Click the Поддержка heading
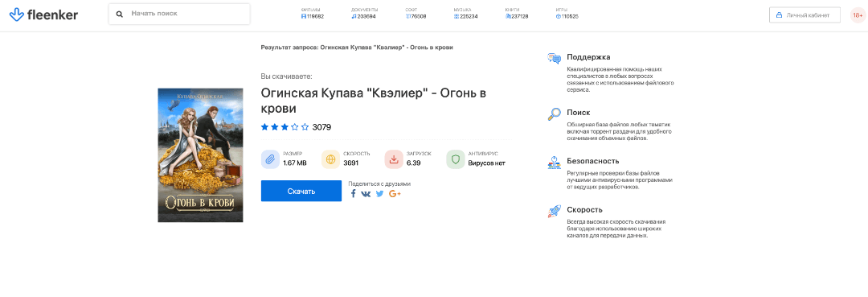Viewport: 868px width, 297px height. 588,57
